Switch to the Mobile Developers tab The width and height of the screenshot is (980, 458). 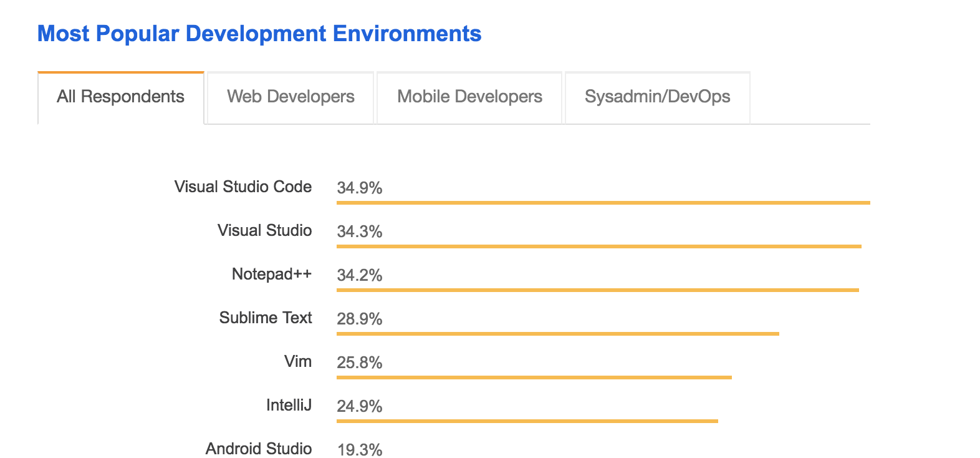pyautogui.click(x=469, y=97)
